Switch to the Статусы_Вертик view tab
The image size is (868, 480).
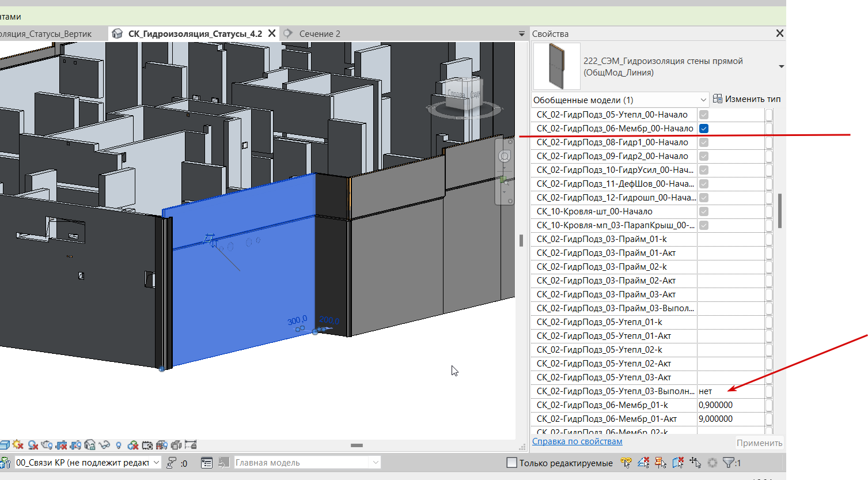(46, 34)
